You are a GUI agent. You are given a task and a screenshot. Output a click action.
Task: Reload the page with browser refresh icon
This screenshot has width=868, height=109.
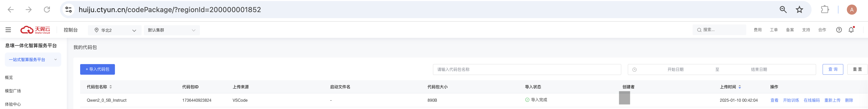47,9
